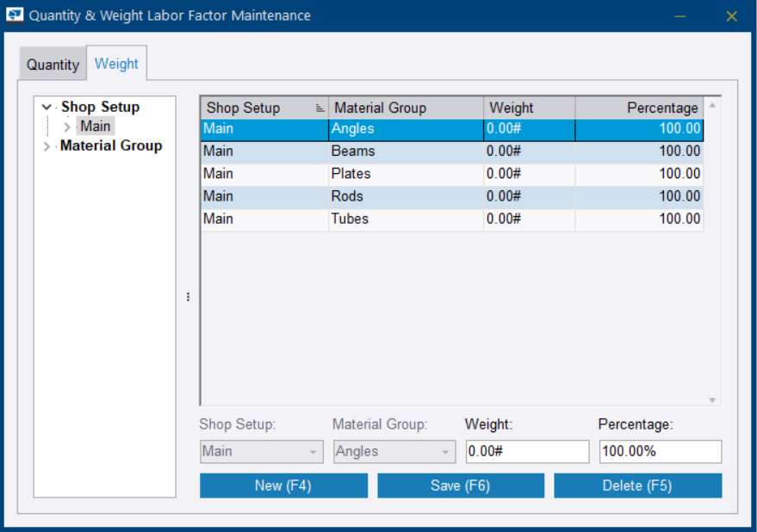757x532 pixels.
Task: Click the Delete (F5) button
Action: (637, 486)
